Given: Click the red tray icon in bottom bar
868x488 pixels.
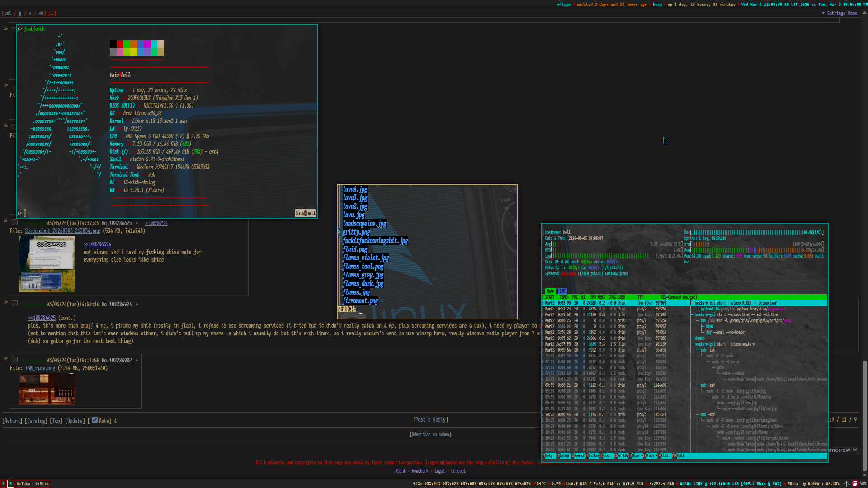Looking at the screenshot, I should pyautogui.click(x=855, y=483).
